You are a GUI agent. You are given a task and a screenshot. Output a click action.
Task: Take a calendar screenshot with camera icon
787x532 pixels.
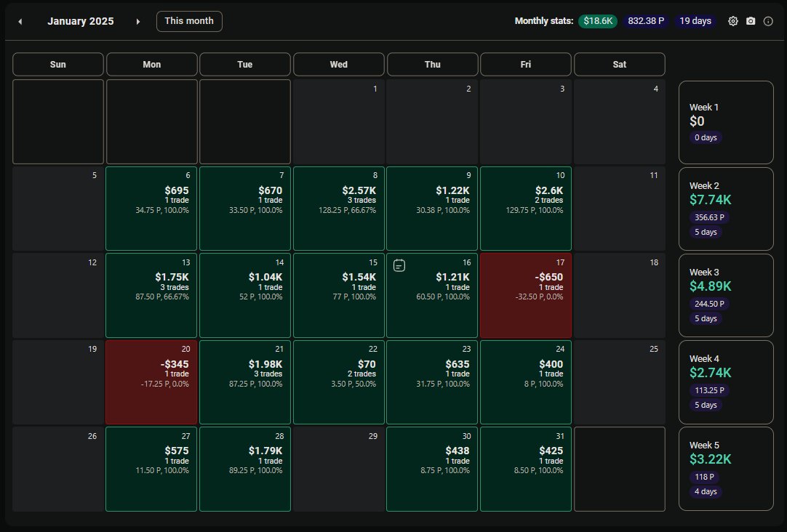[751, 21]
